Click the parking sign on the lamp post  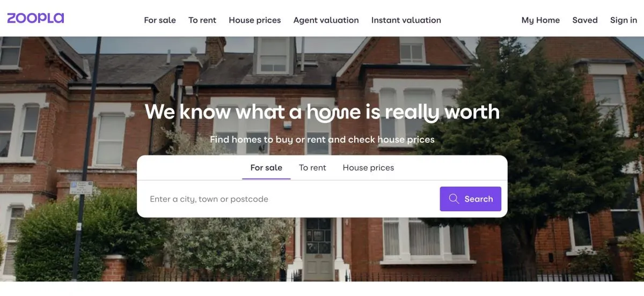pos(81,188)
